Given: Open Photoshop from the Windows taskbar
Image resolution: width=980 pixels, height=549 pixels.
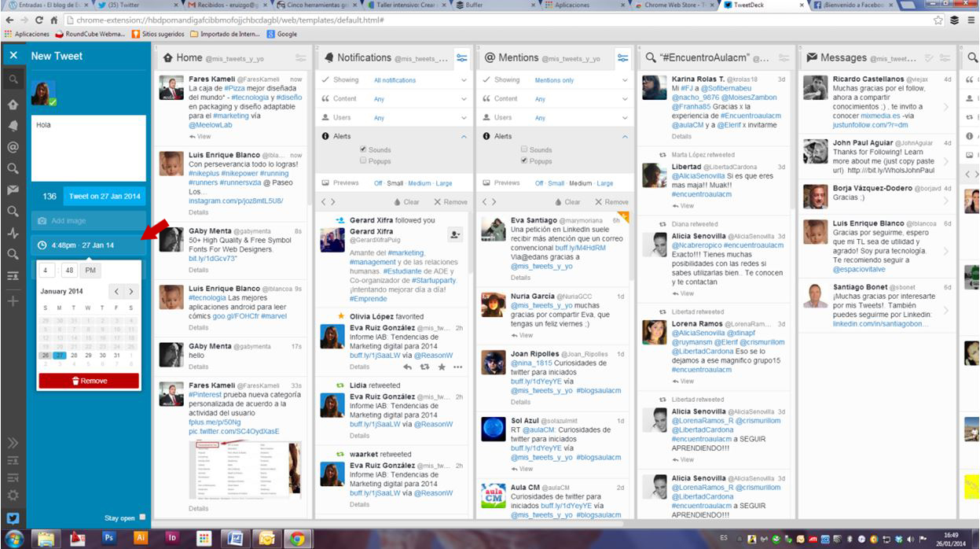Looking at the screenshot, I should click(109, 538).
